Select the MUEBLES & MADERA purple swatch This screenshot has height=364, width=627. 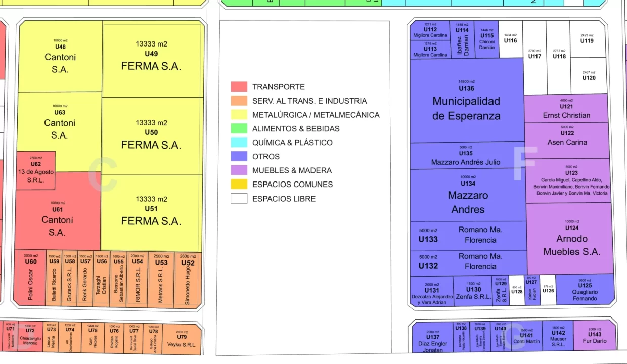point(239,170)
